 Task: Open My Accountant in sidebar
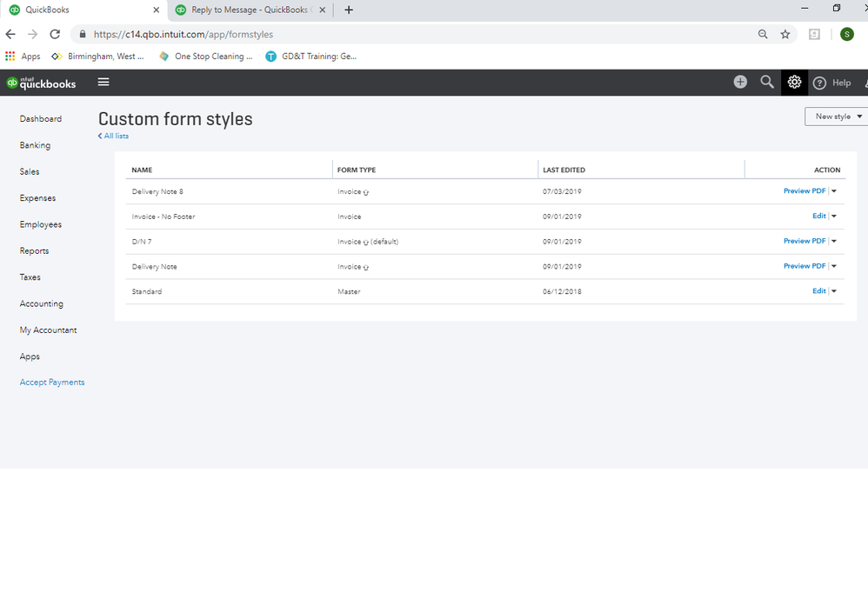coord(48,330)
